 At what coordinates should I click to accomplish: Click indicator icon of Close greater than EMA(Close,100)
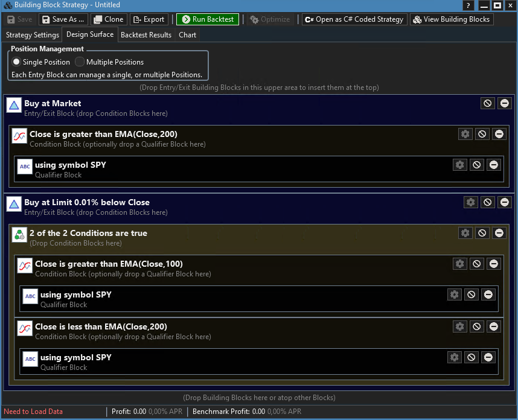coord(25,266)
